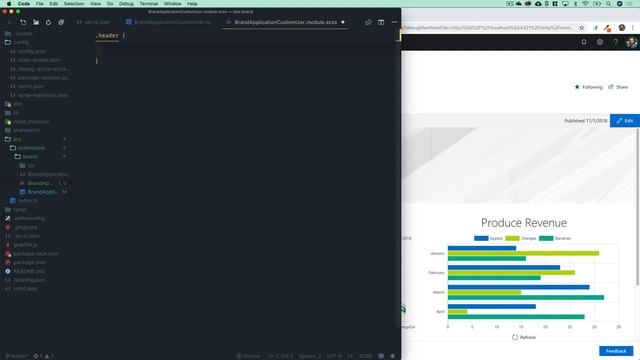
Task: Expand the node_modules folder
Action: [x=27, y=122]
